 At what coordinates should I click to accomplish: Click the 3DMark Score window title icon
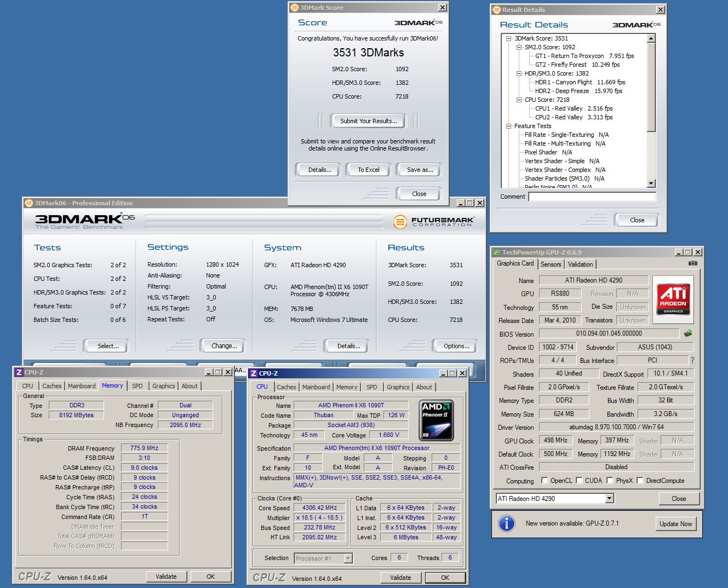pos(294,8)
